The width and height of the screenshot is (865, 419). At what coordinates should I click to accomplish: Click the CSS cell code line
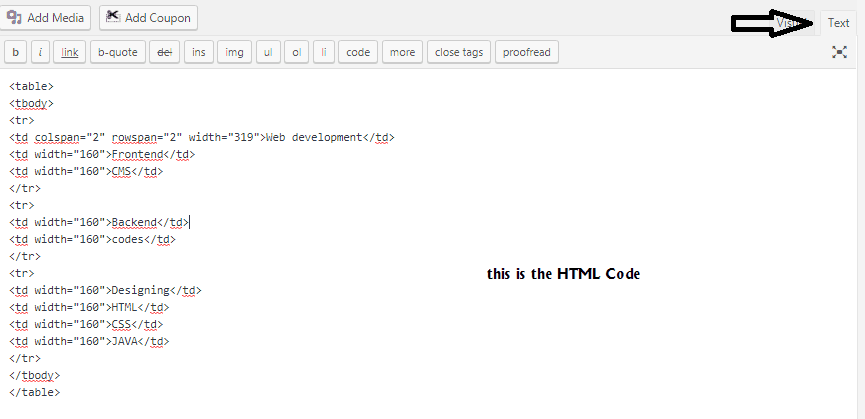[86, 324]
